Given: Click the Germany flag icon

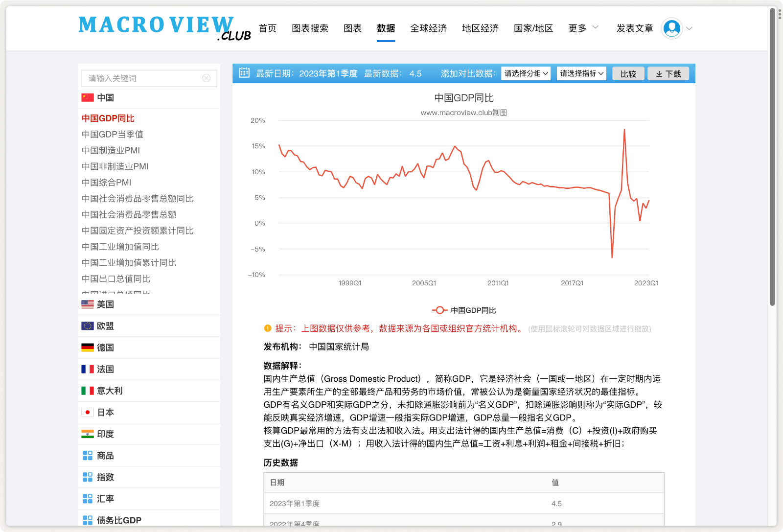Looking at the screenshot, I should pyautogui.click(x=87, y=347).
